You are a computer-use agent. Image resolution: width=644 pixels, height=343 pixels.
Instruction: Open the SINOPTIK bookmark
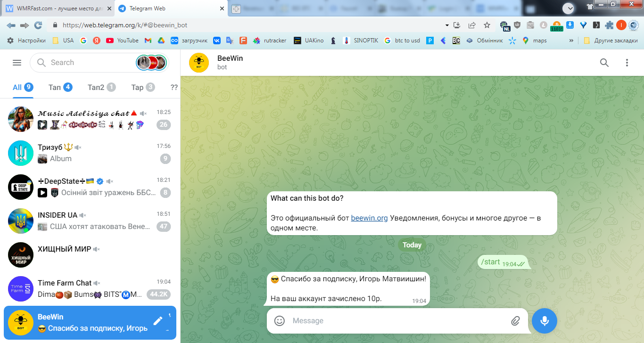click(361, 41)
